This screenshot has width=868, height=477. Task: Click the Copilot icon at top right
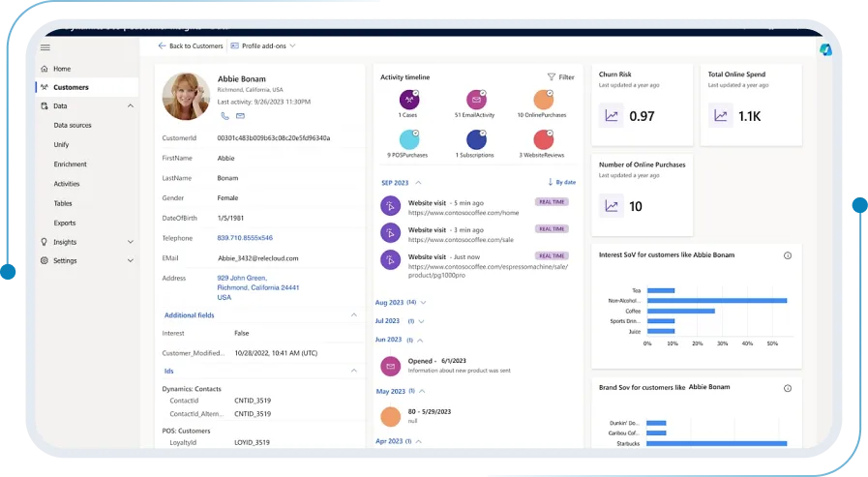point(825,49)
